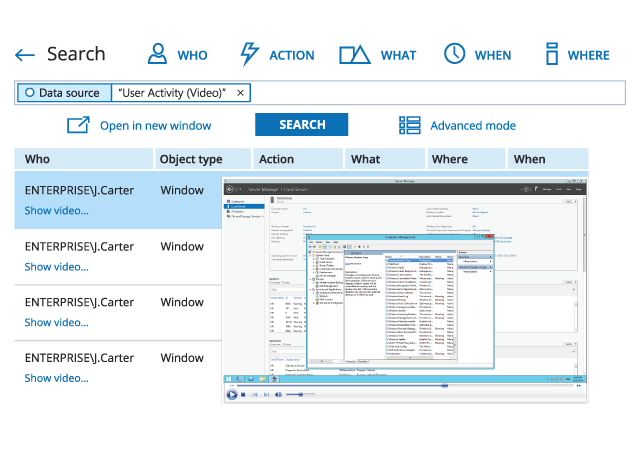The width and height of the screenshot is (640, 450).
Task: Edit the "User Activity (Video)" filter value
Action: coord(172,93)
